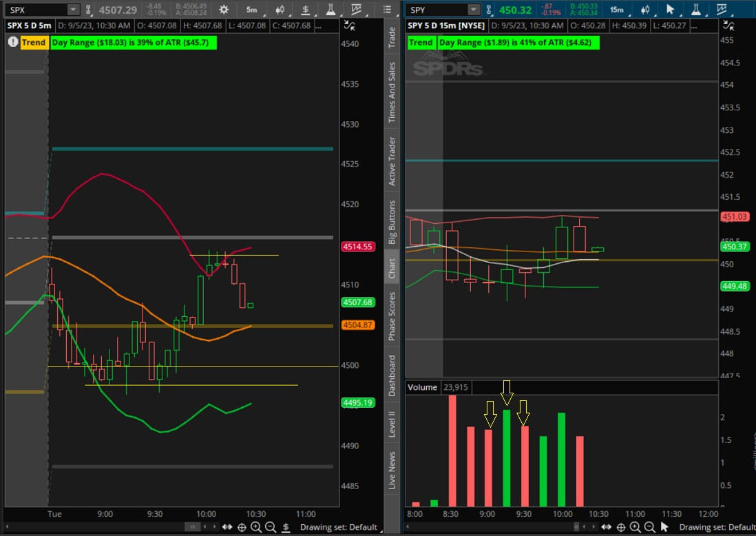Click orange 4504.87 price bubble

(x=358, y=325)
